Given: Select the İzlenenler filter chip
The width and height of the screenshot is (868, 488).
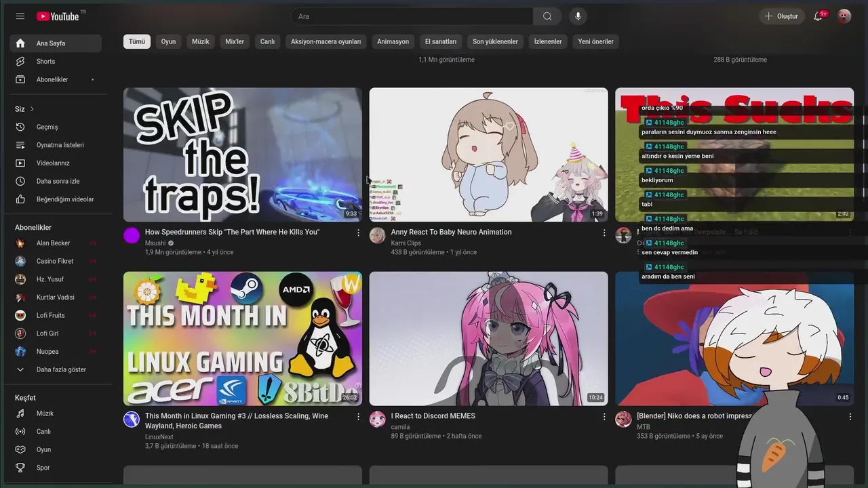Looking at the screenshot, I should point(548,41).
